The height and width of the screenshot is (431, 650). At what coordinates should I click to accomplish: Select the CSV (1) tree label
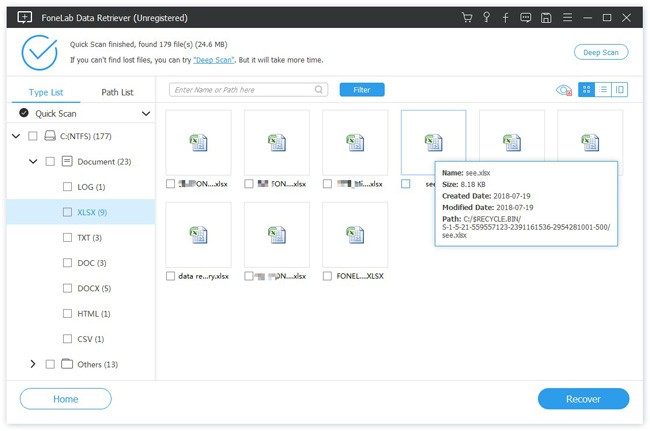click(91, 338)
